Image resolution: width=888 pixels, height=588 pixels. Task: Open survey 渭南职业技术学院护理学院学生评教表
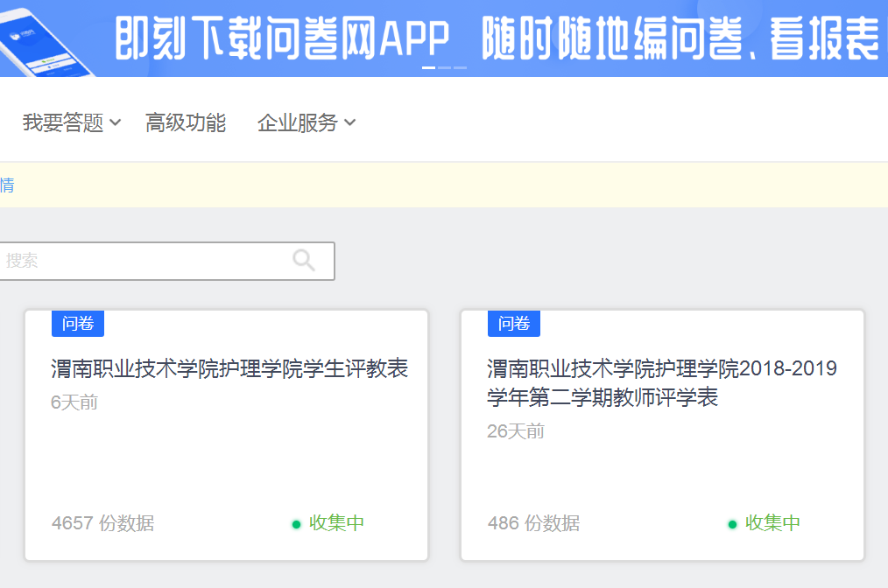[x=229, y=368]
